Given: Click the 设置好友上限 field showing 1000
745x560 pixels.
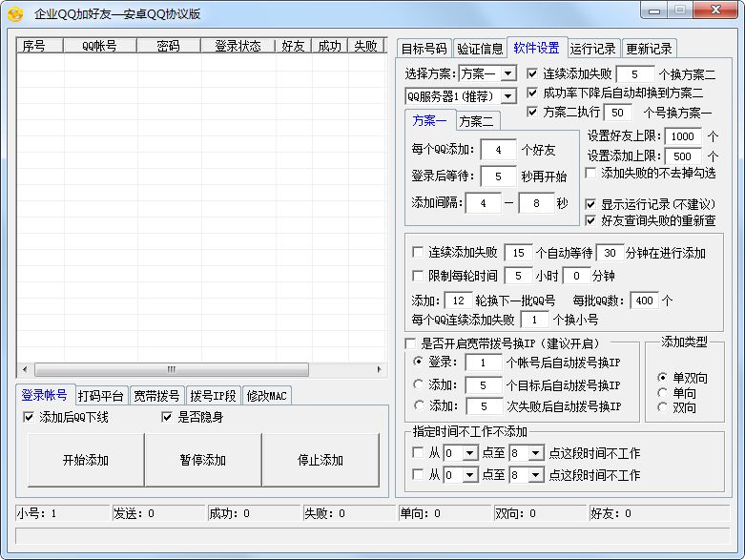Looking at the screenshot, I should [683, 136].
